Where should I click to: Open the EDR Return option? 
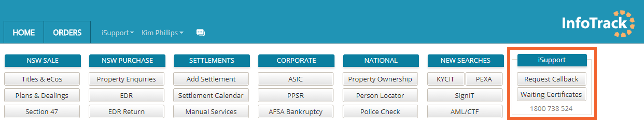coord(126,112)
